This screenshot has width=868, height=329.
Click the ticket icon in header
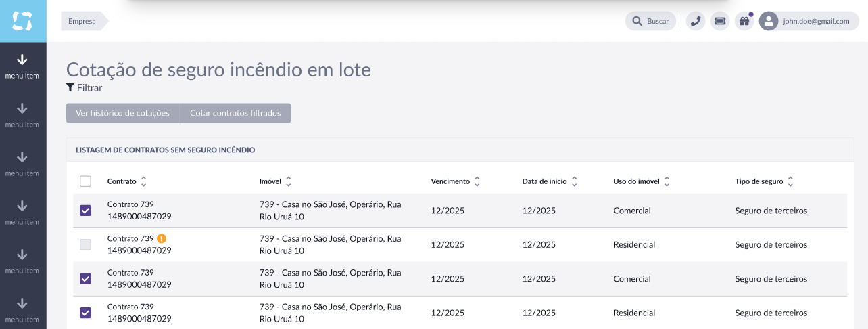(720, 21)
